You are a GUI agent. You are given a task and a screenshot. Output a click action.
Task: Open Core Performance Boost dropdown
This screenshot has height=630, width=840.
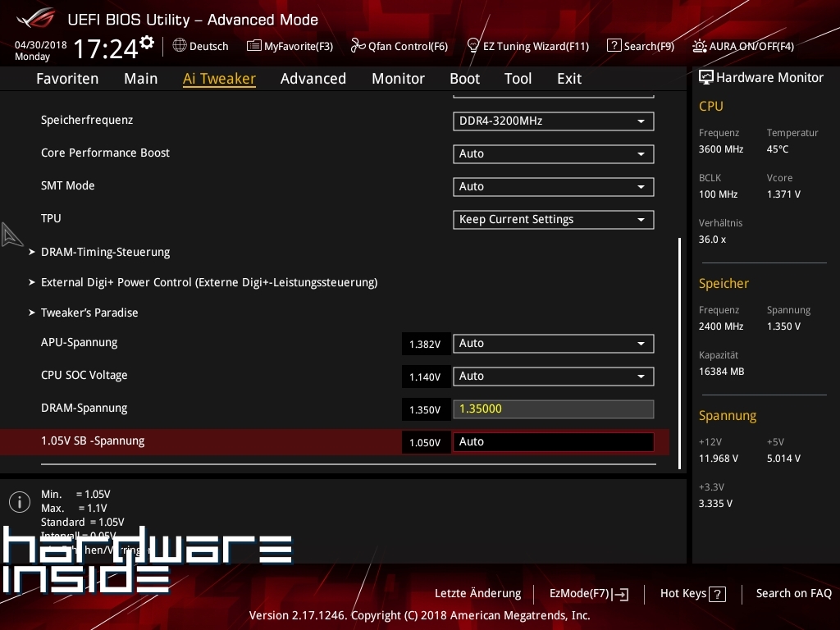(x=554, y=153)
